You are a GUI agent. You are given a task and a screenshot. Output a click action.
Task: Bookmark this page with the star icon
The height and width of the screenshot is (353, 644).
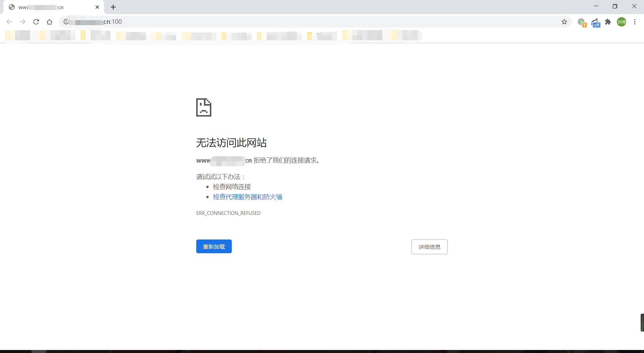564,22
